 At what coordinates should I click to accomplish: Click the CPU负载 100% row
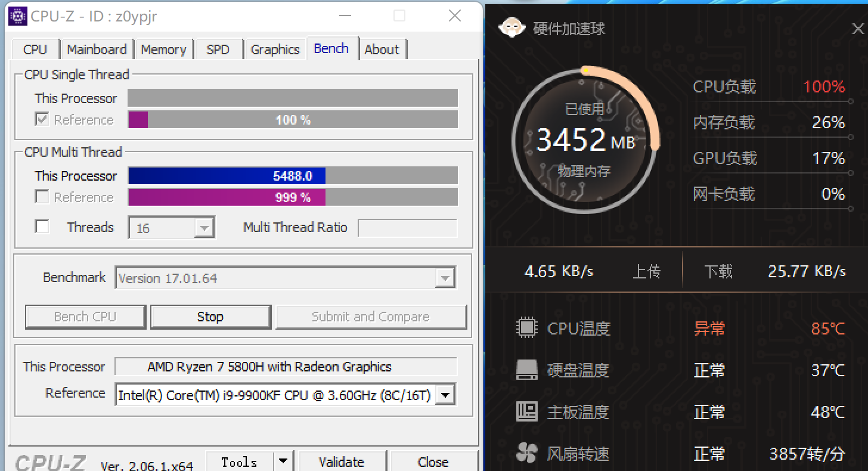coord(769,87)
